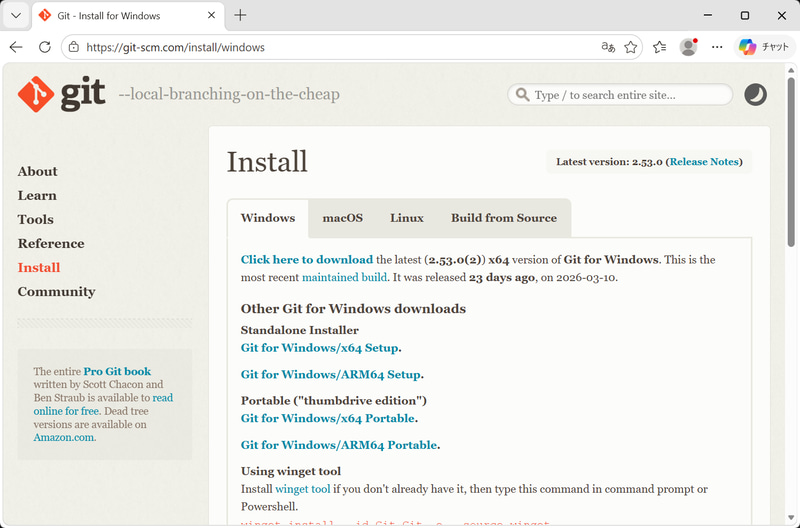Image resolution: width=800 pixels, height=528 pixels.
Task: Click the '--local-branching-on-the-cheap' tagline
Action: point(229,94)
